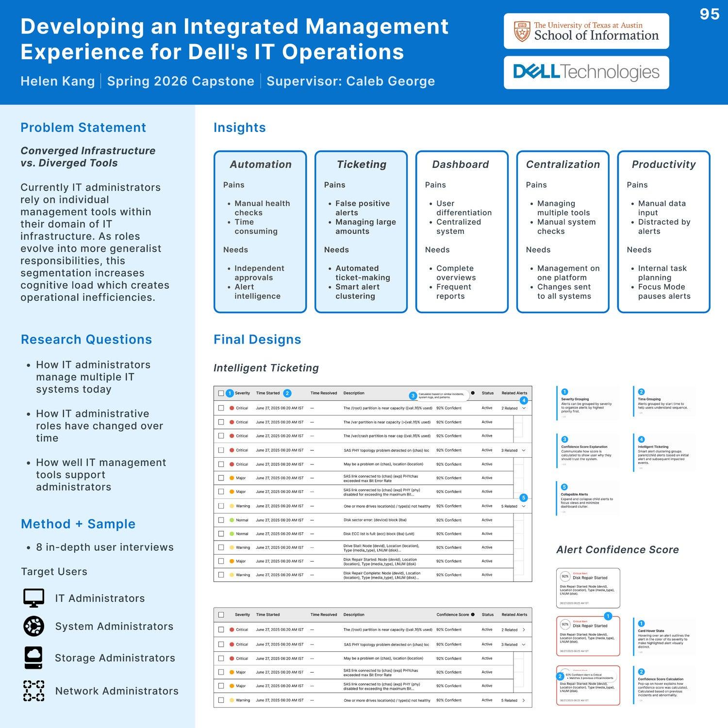Click the '92% Confident Alert is Critical' popup
This screenshot has width=728, height=728.
coord(589,677)
